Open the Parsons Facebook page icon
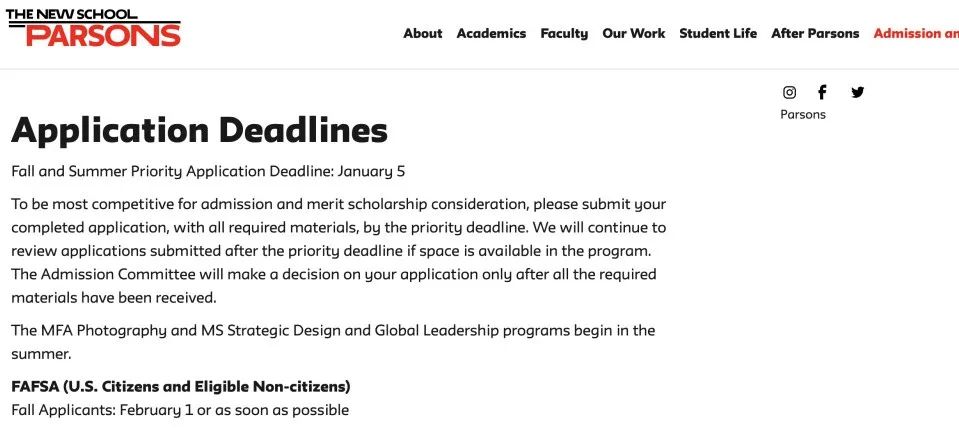Screen dimensions: 959x447 [822, 92]
